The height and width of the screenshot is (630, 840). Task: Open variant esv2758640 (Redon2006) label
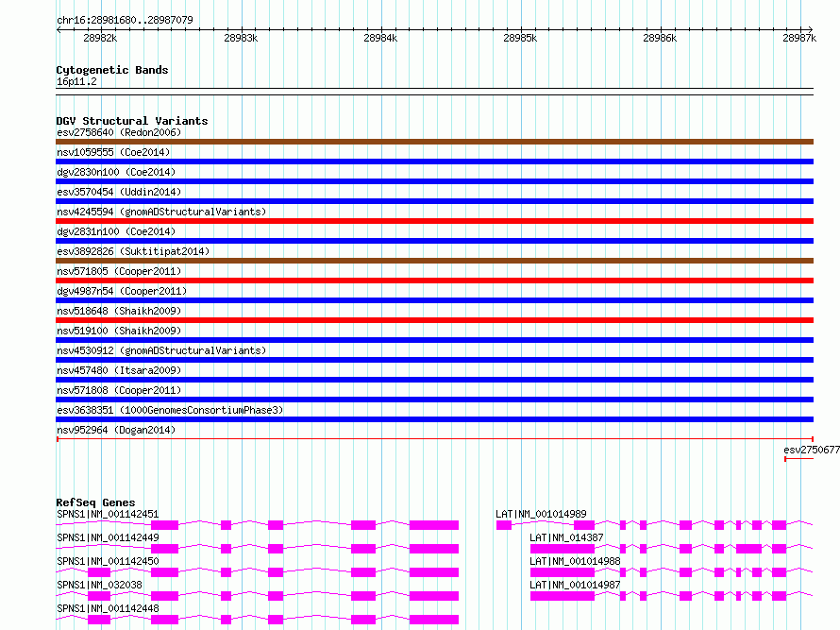pyautogui.click(x=119, y=132)
